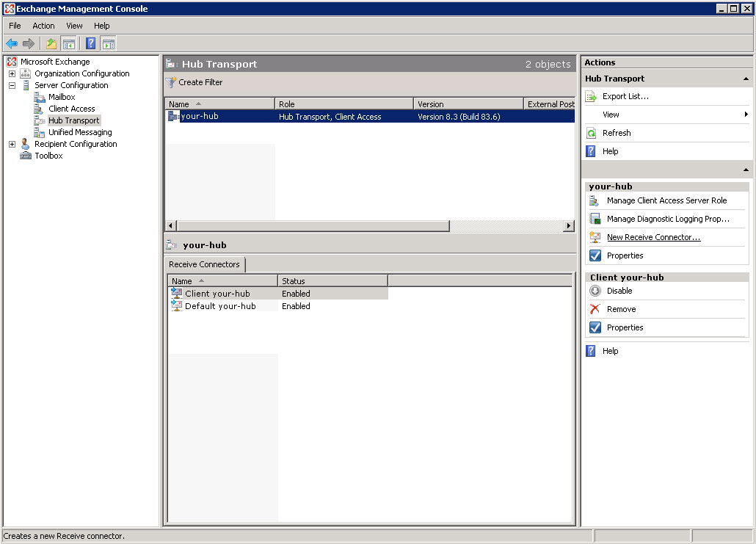
Task: Click Export List action
Action: click(x=625, y=96)
